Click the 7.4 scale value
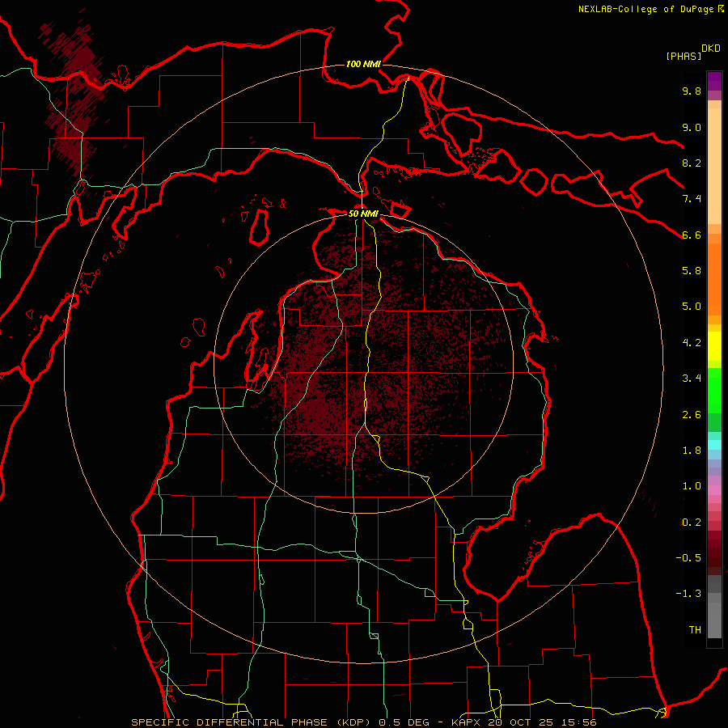 tap(692, 199)
